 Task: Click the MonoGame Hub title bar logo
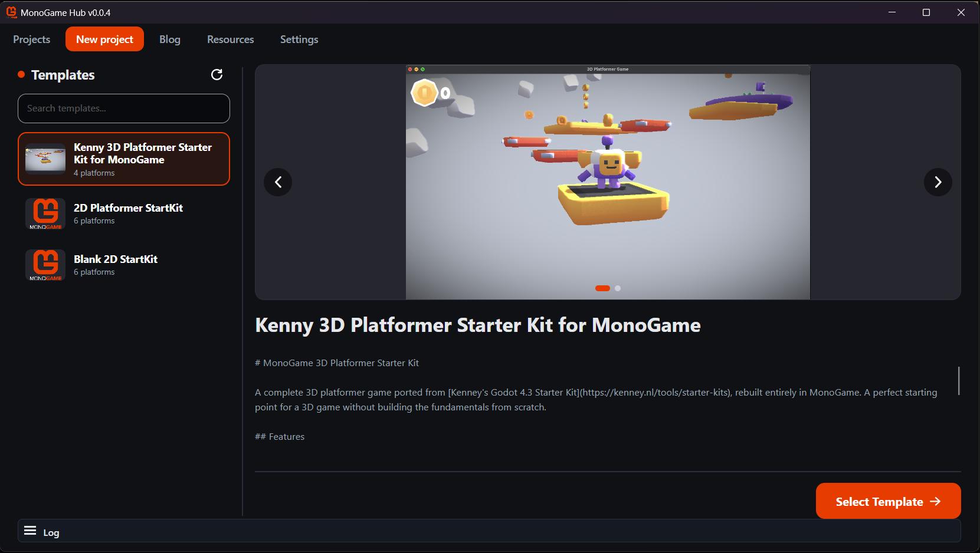pos(11,12)
